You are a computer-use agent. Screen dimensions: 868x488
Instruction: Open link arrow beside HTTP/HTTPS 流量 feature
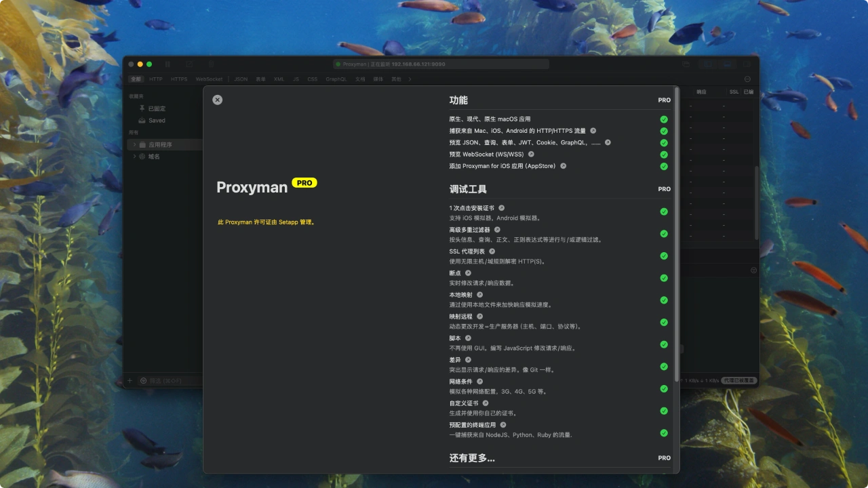click(593, 131)
